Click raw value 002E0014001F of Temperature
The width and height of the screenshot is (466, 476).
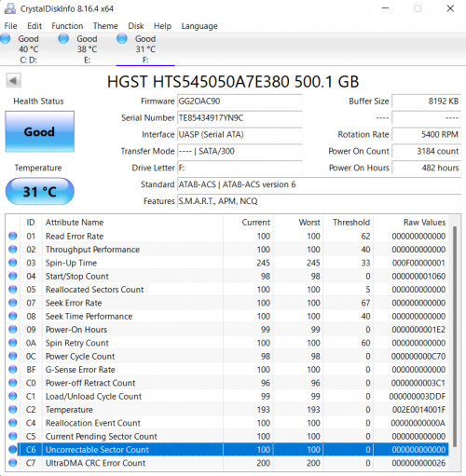pyautogui.click(x=418, y=410)
